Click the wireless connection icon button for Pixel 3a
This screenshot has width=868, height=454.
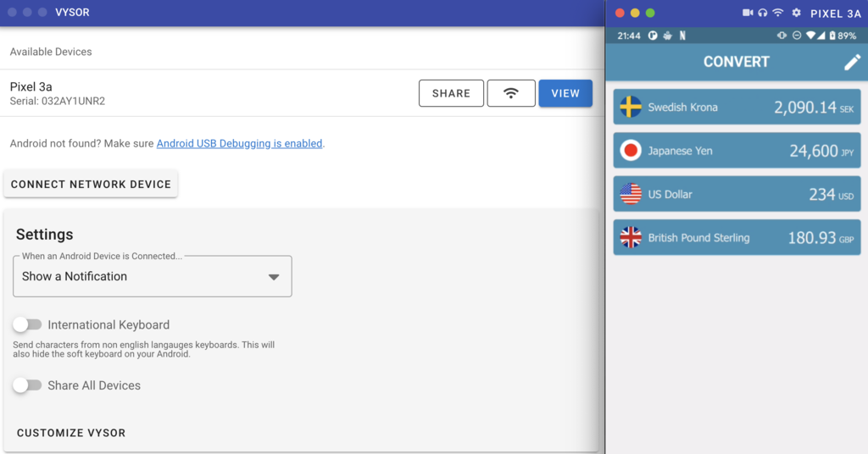coord(511,93)
